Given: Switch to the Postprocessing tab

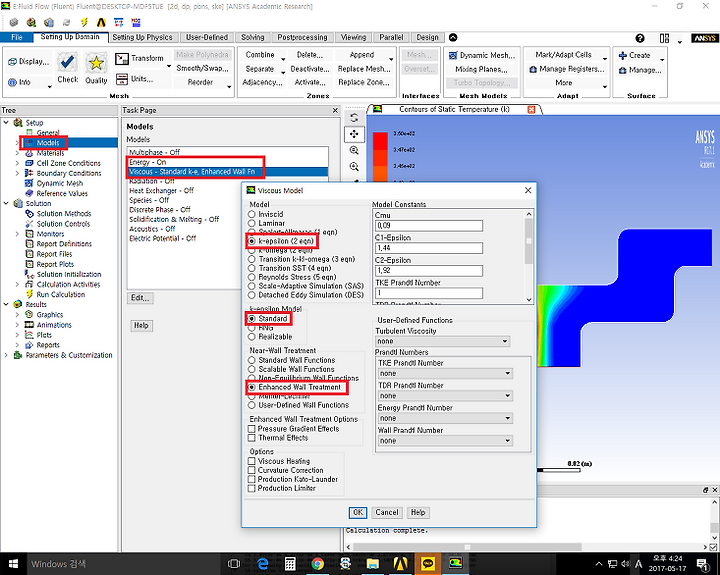Looking at the screenshot, I should (302, 37).
